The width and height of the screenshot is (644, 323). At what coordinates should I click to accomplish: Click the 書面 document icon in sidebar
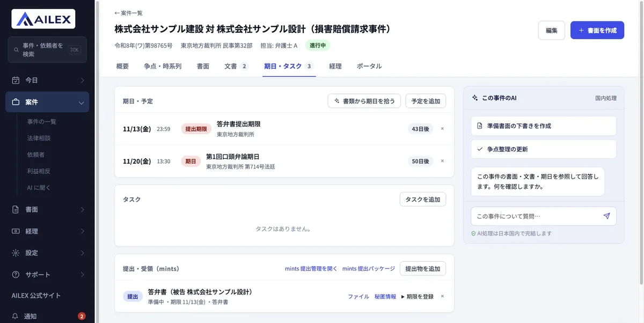[x=16, y=210]
